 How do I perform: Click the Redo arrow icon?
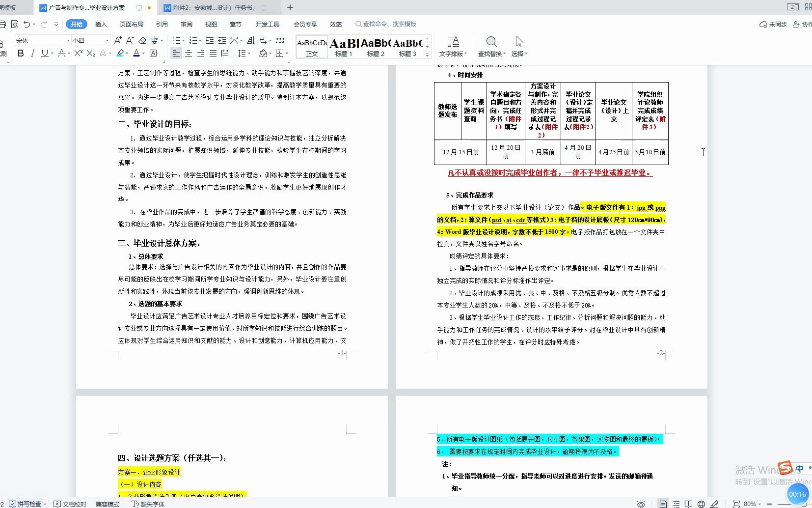[44, 24]
